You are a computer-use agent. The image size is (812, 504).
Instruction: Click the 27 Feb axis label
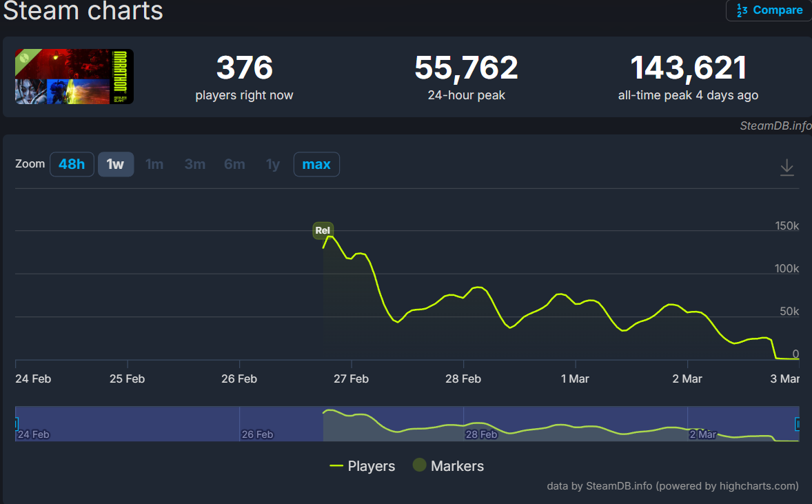coord(351,379)
